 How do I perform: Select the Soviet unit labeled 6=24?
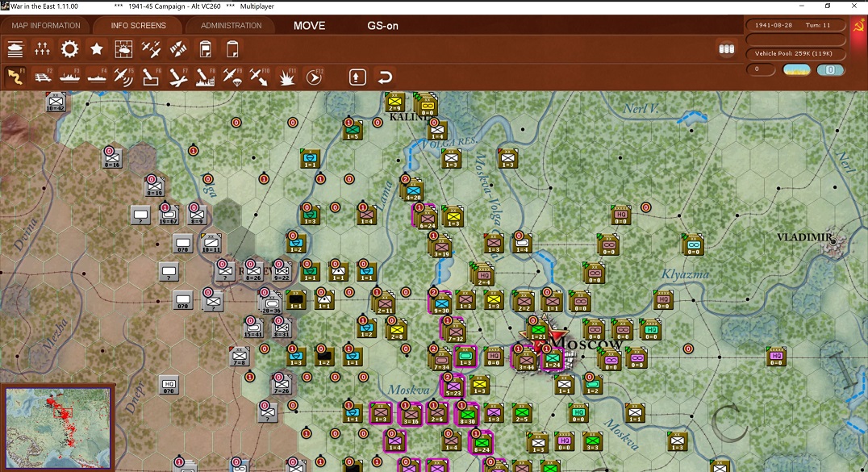coord(426,219)
